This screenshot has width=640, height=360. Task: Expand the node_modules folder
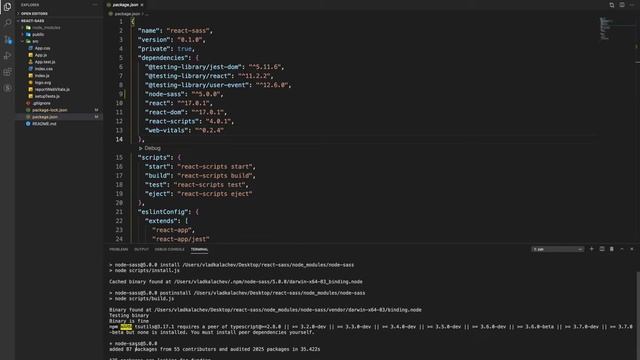point(46,27)
